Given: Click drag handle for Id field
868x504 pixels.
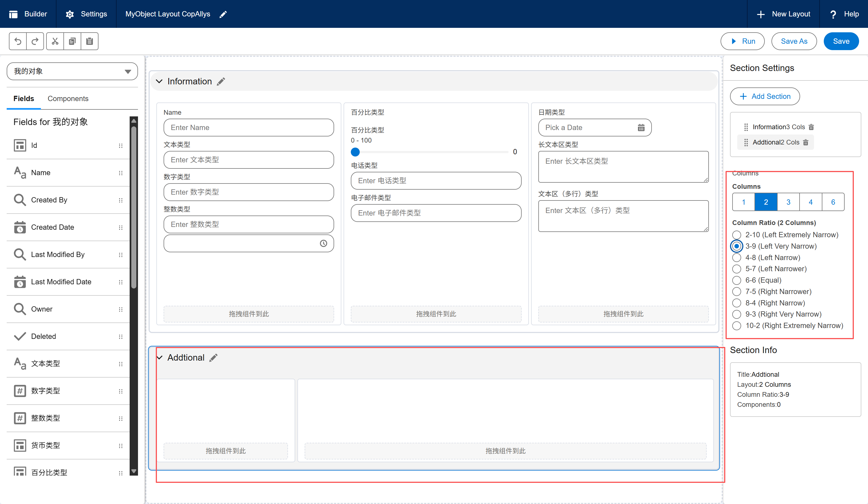Looking at the screenshot, I should point(120,146).
